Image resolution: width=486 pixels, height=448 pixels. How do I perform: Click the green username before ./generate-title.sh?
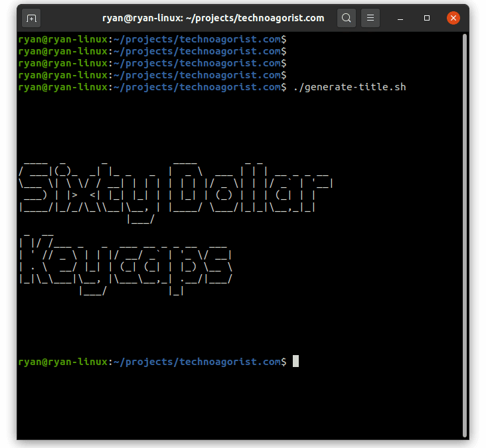click(x=62, y=88)
